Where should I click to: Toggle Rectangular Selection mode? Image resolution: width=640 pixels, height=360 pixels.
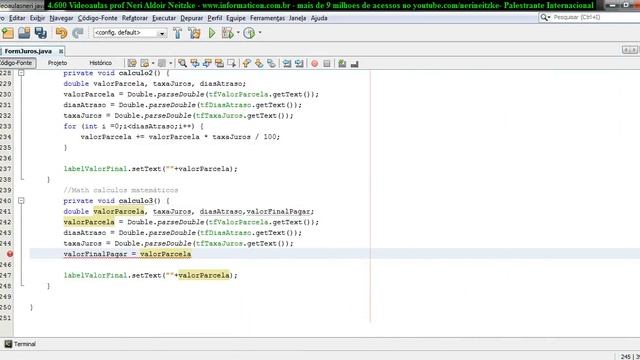click(x=231, y=63)
